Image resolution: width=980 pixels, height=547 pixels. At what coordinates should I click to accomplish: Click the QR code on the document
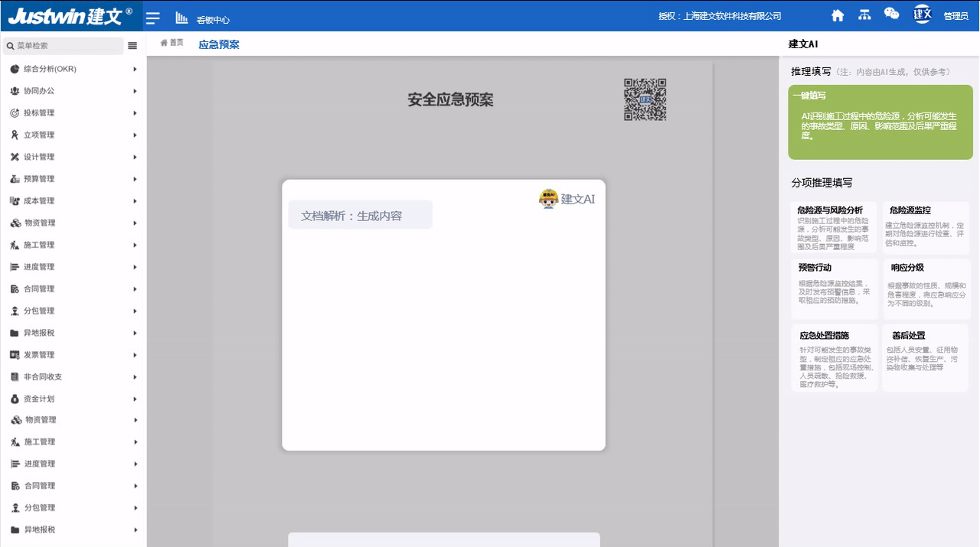[645, 99]
